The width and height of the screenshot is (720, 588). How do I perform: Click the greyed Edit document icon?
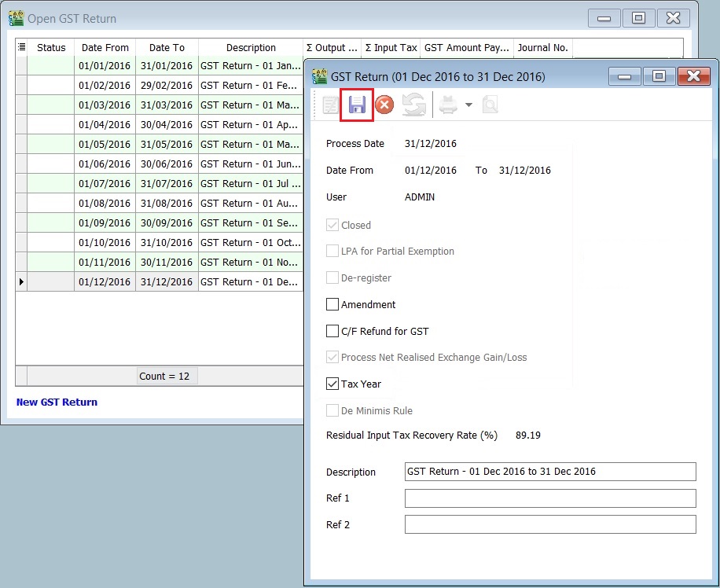tap(330, 105)
